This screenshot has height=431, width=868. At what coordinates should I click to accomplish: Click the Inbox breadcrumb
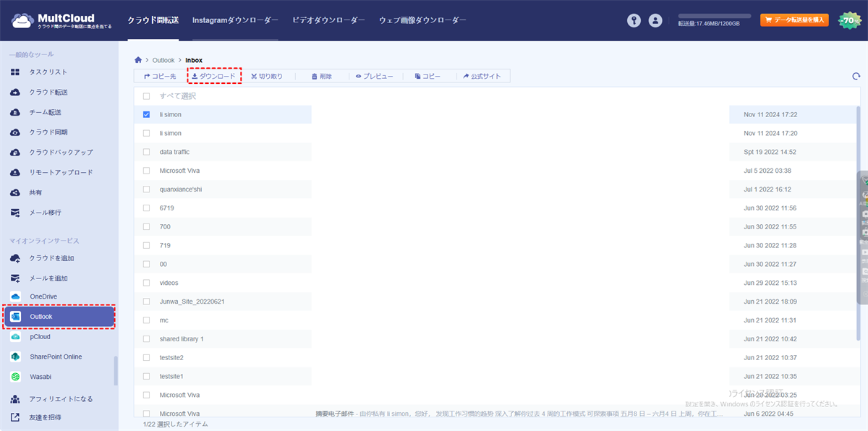[194, 60]
